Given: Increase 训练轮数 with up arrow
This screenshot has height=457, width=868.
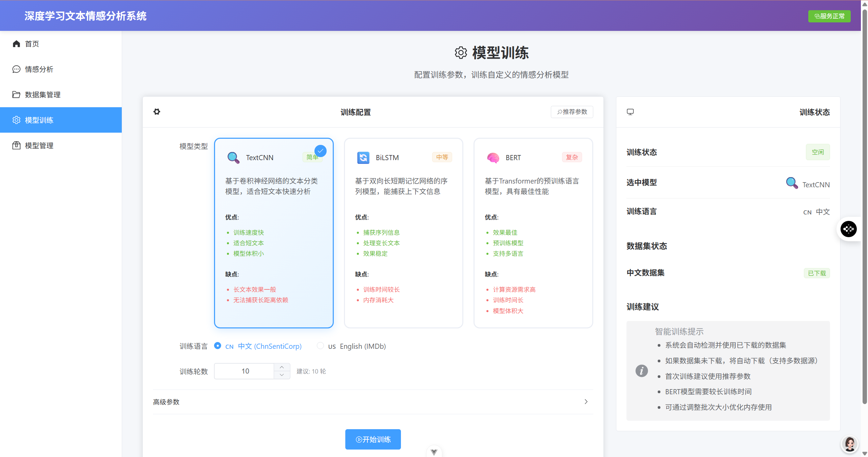Looking at the screenshot, I should click(x=282, y=367).
